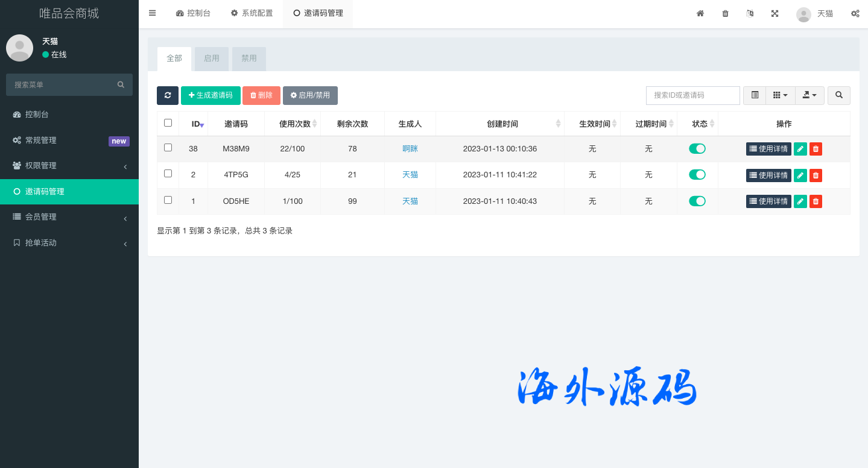Toggle fullscreen with the expand icon
The image size is (868, 468).
[x=775, y=13]
